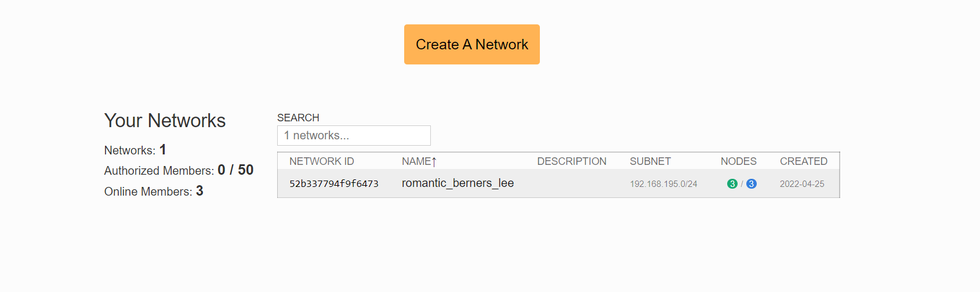Open the romantic_berners_lee network

click(x=458, y=183)
